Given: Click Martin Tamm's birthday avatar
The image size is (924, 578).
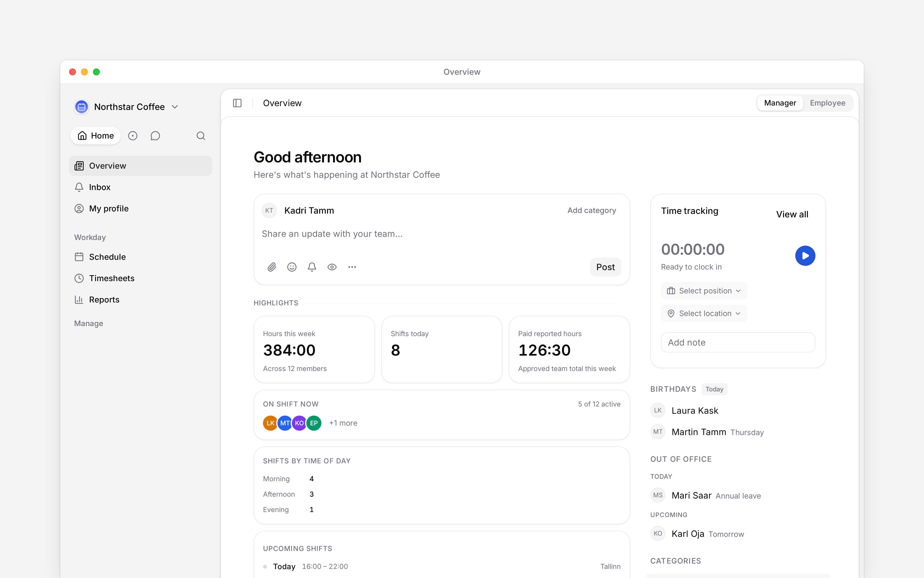Looking at the screenshot, I should click(x=658, y=432).
